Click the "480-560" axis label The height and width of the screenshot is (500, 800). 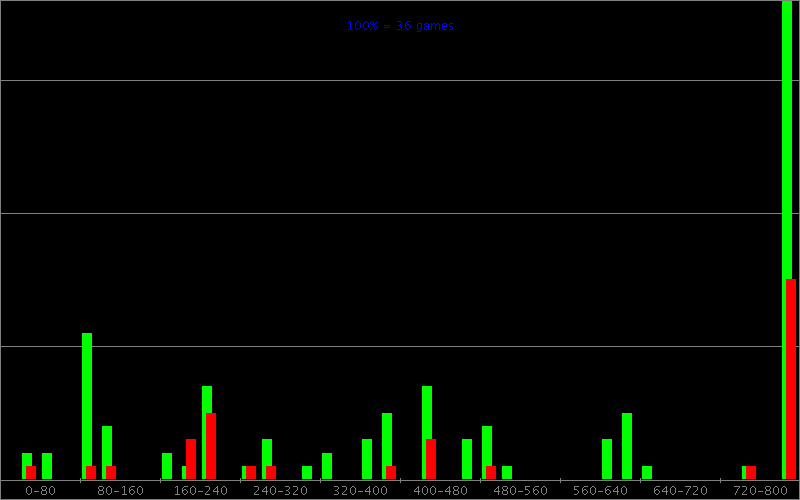click(x=520, y=491)
